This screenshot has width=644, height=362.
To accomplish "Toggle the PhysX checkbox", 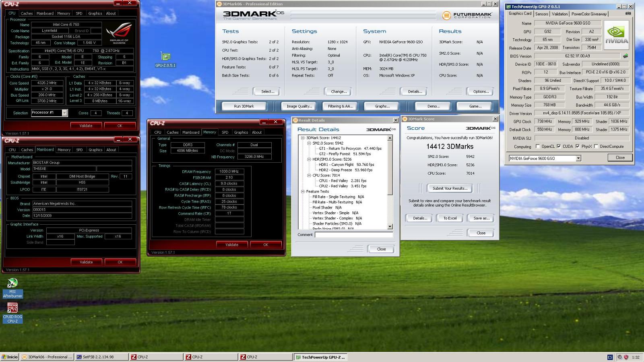I will (x=578, y=147).
